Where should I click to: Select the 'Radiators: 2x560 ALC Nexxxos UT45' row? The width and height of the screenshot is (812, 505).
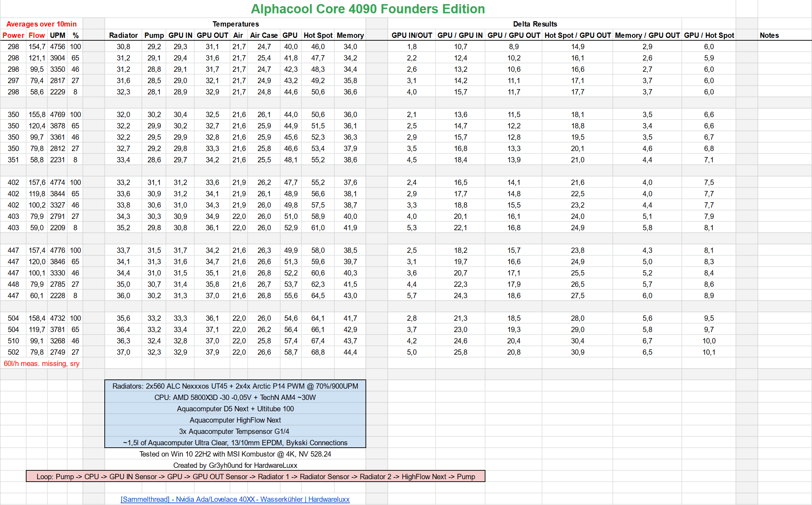coord(235,386)
